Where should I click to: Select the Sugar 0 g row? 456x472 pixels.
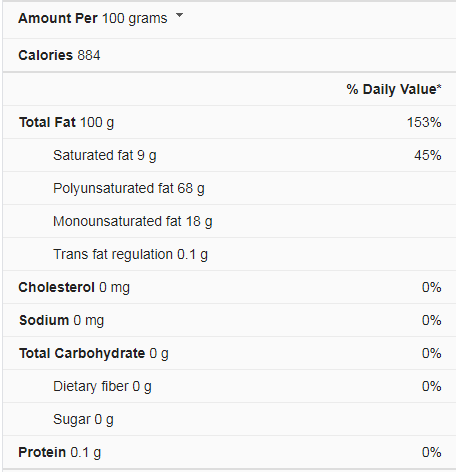pos(229,419)
